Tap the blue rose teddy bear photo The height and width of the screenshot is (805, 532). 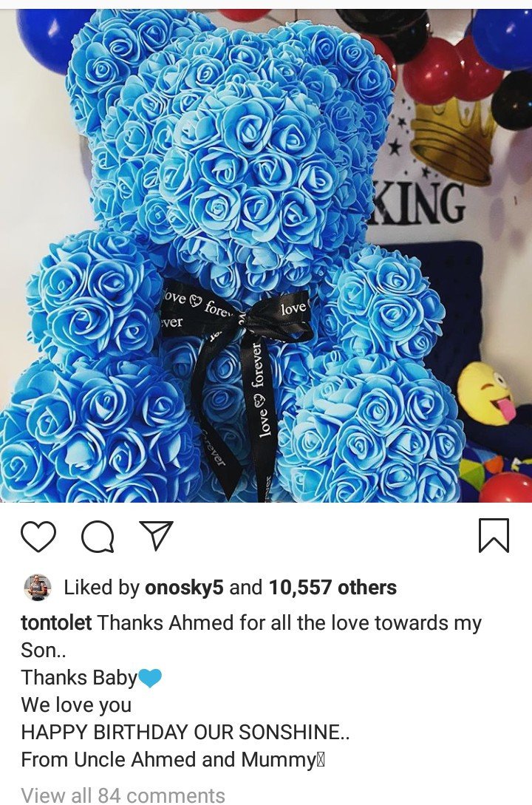click(266, 256)
